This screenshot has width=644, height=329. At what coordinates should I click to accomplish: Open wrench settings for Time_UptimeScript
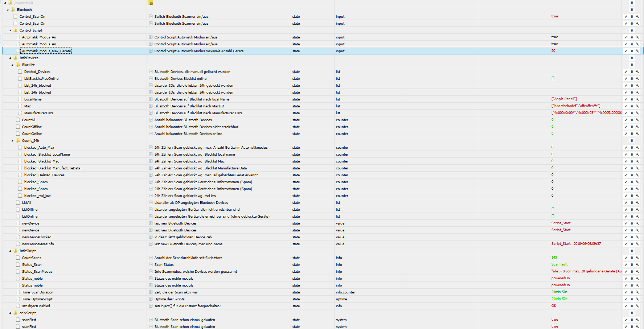click(637, 299)
